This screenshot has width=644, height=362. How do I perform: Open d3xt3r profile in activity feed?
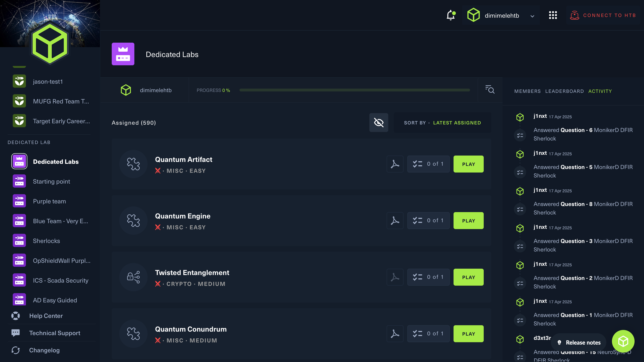point(542,338)
